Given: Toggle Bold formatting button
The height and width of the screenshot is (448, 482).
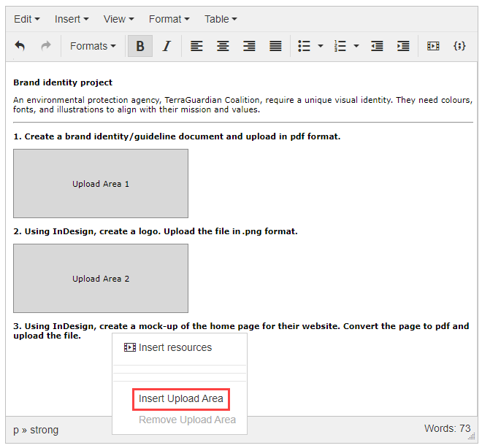Looking at the screenshot, I should tap(140, 46).
